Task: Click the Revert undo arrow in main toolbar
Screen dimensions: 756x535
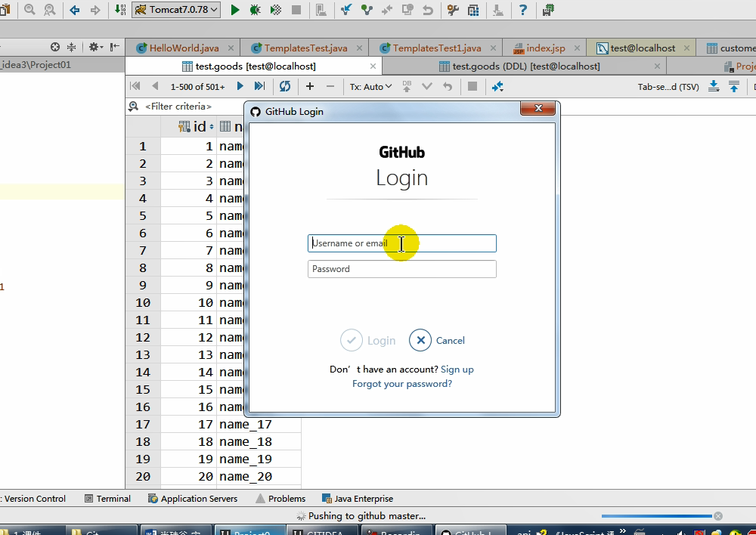Action: click(x=428, y=10)
